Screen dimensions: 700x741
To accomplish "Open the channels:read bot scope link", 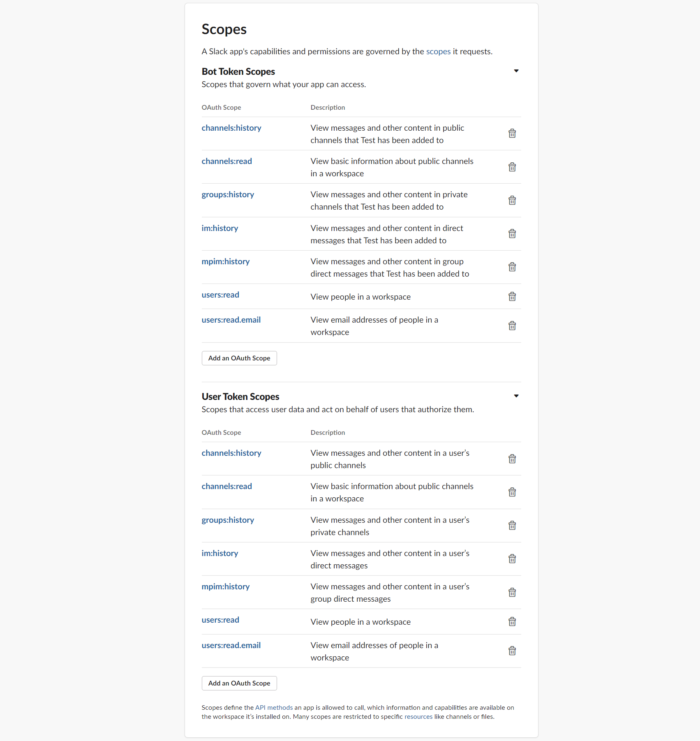I will pyautogui.click(x=226, y=161).
